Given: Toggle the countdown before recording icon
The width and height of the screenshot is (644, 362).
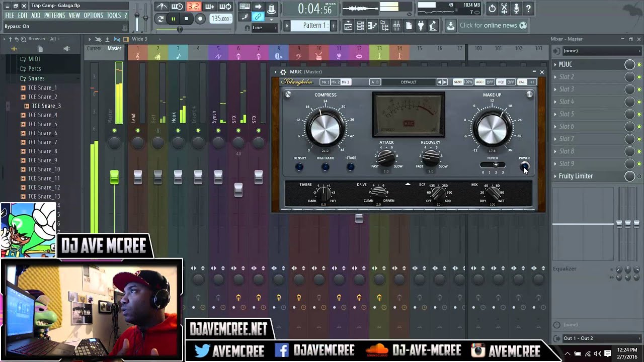Looking at the screenshot, I should (193, 7).
